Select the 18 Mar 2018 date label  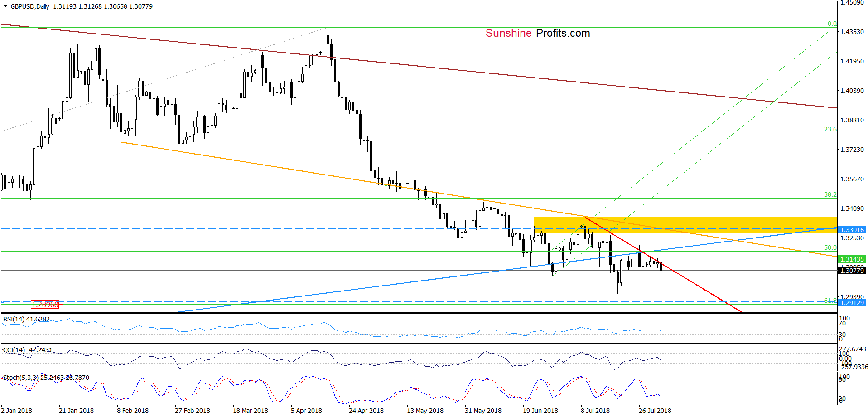(251, 411)
